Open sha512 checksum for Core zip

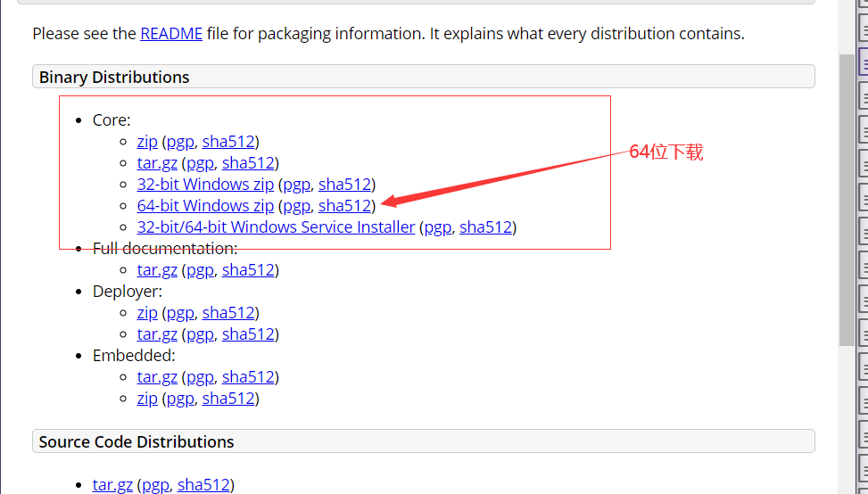click(x=228, y=142)
